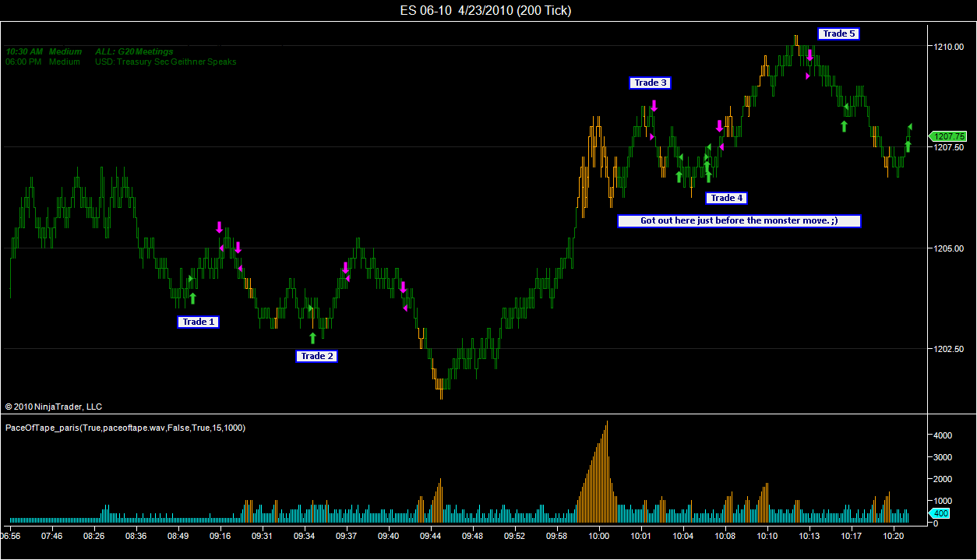
Task: Click the 3000 level on indicator axis
Action: coord(943,457)
